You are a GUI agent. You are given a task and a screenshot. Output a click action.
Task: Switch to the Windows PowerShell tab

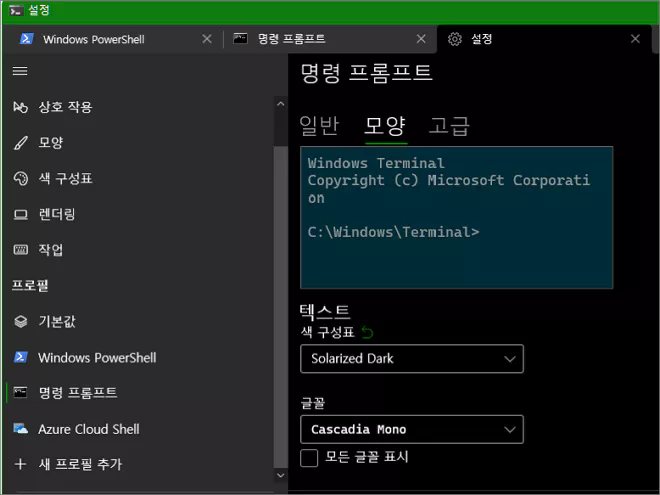pyautogui.click(x=113, y=39)
